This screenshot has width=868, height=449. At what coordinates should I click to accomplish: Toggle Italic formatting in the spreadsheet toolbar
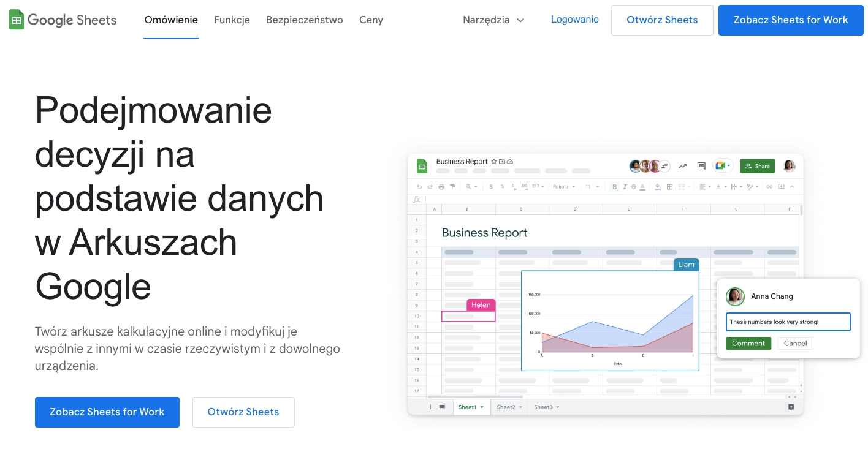tap(624, 187)
